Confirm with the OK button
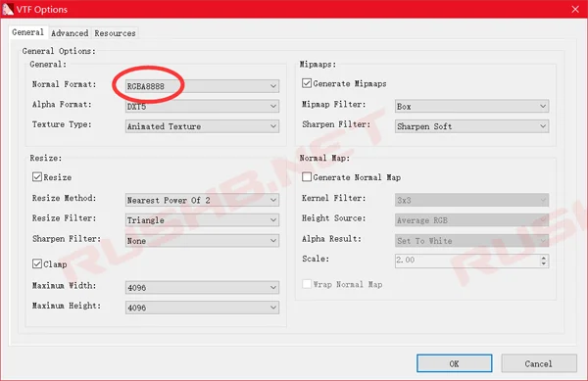This screenshot has height=381, width=588. [x=454, y=363]
